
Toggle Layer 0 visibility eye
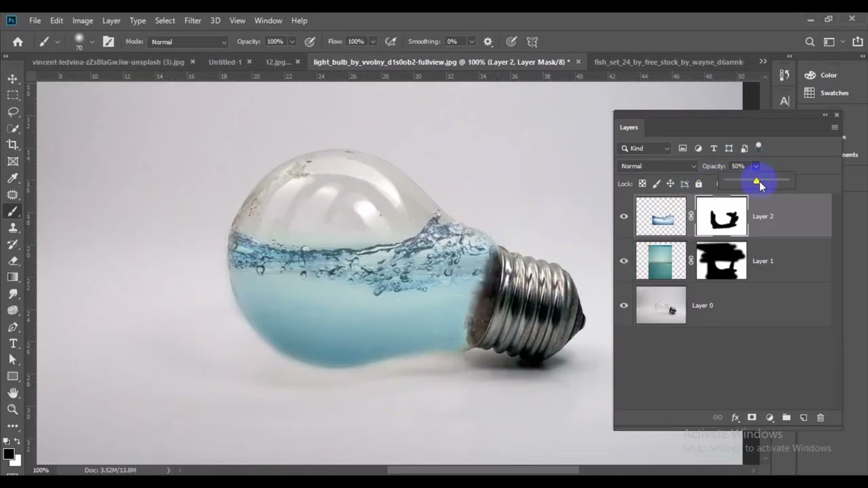coord(624,305)
